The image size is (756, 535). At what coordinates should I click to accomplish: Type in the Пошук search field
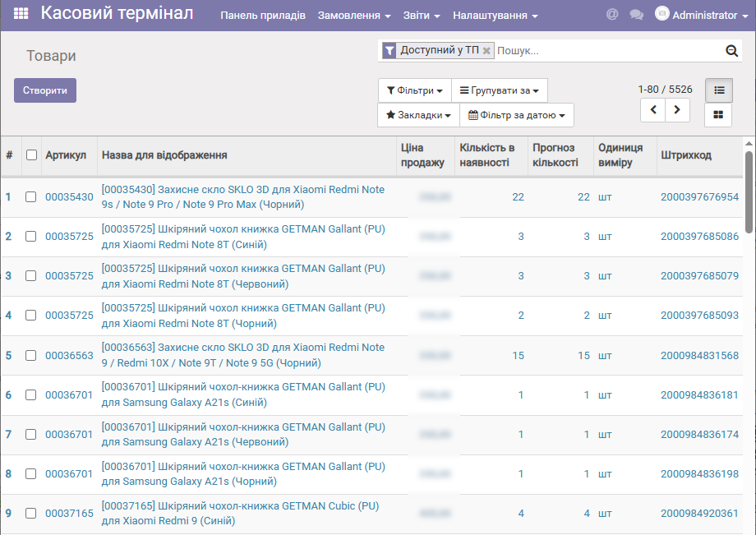(x=608, y=51)
